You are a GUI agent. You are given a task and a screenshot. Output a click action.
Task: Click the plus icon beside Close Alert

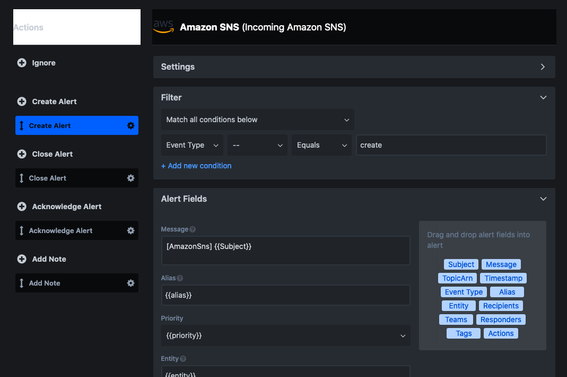(22, 154)
